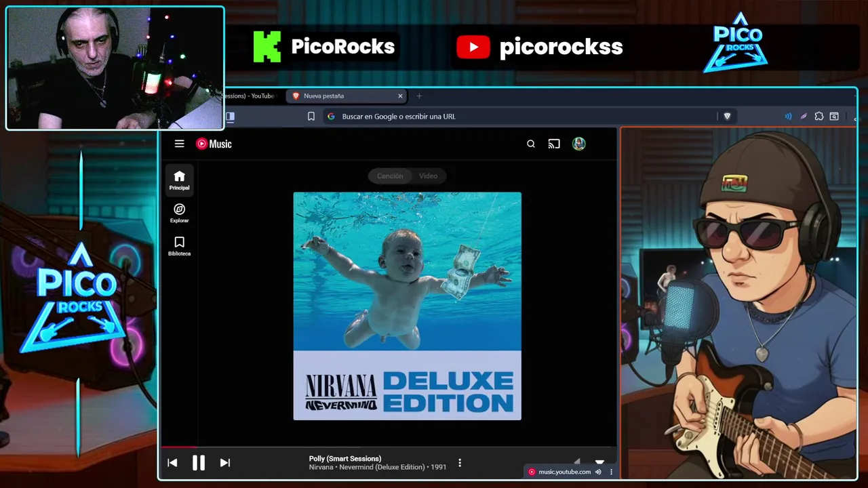Skip to the next track
The image size is (868, 488).
[225, 463]
